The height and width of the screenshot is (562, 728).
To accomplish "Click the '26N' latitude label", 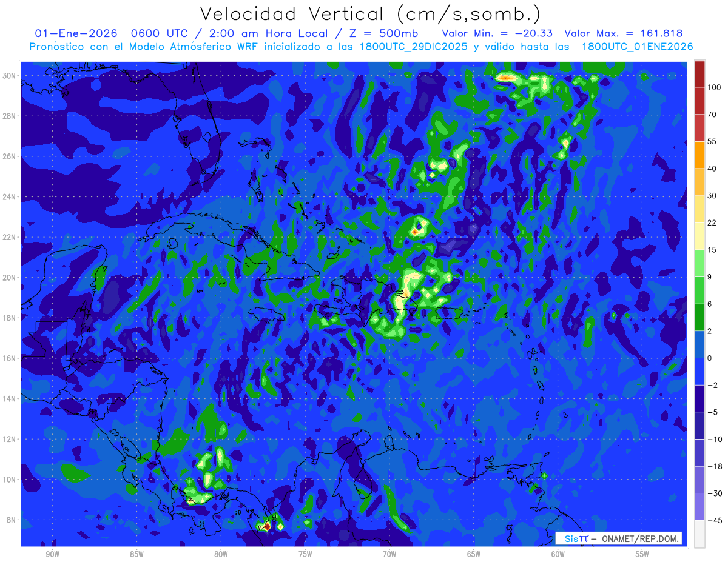I will pyautogui.click(x=10, y=156).
